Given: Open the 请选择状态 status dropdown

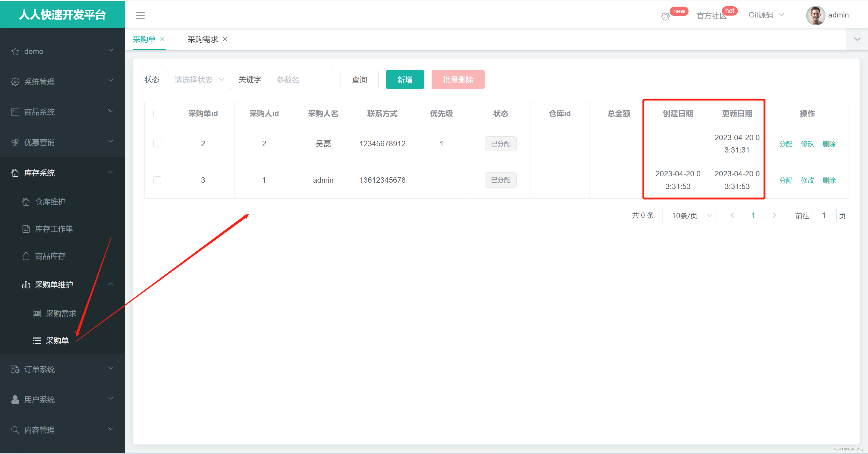Looking at the screenshot, I should click(199, 80).
